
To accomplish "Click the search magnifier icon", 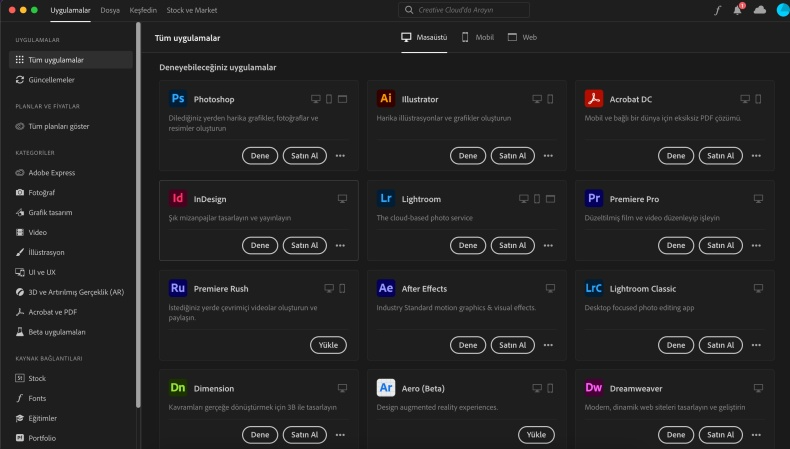I will 409,10.
